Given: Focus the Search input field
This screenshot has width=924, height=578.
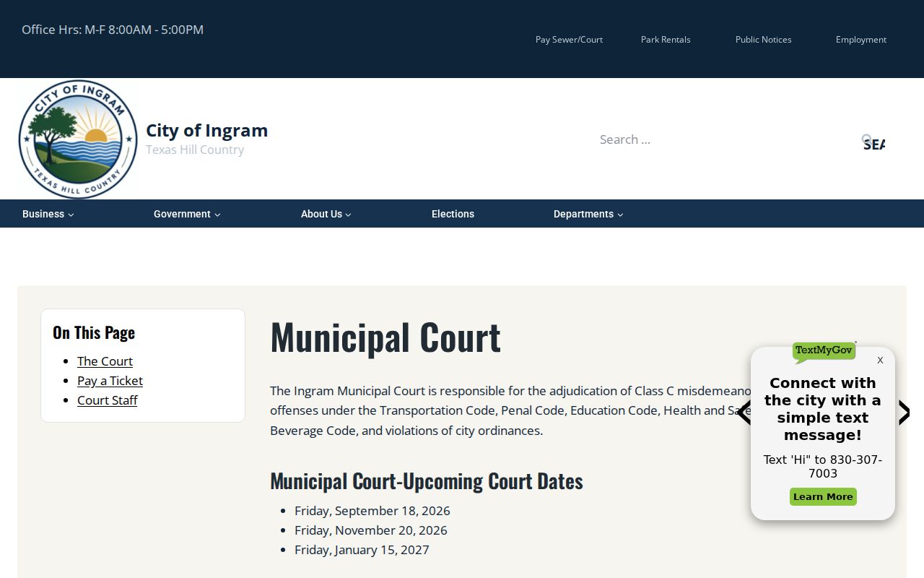Looking at the screenshot, I should point(725,139).
